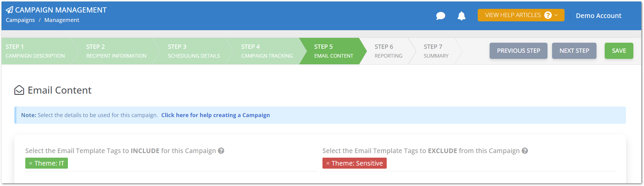Go to Step 1 Campaign Description
The width and height of the screenshot is (644, 186).
35,51
